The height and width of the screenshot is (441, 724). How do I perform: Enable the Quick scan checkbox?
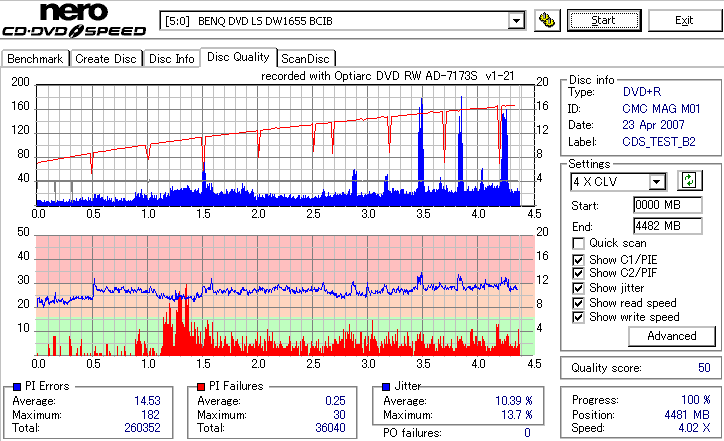tap(578, 243)
